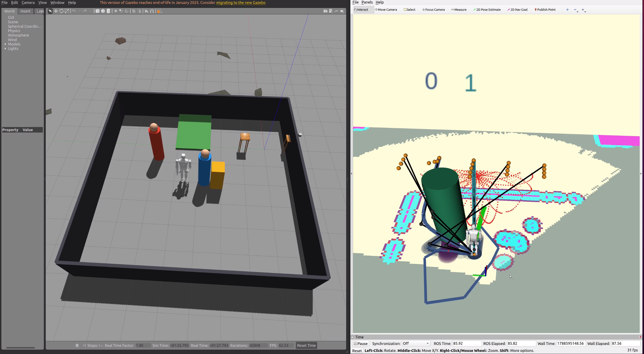The image size is (644, 354).
Task: Switch to the Insert tab in Gazebo
Action: 26,11
